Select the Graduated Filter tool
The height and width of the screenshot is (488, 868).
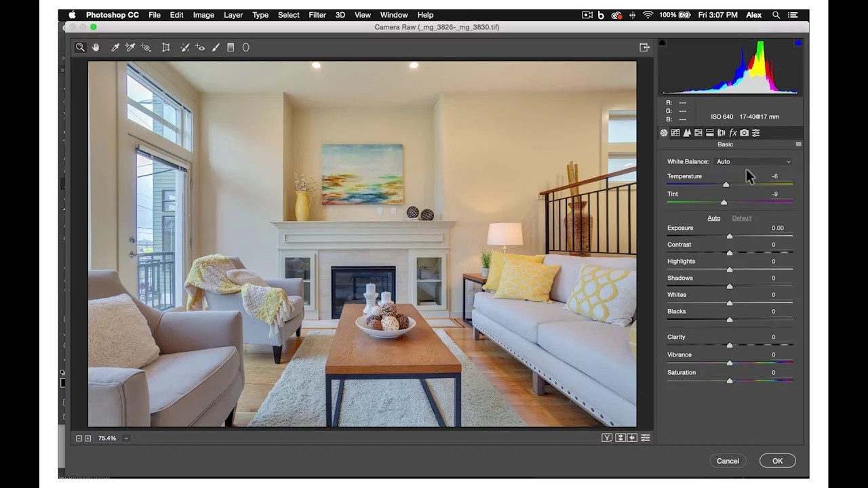(x=231, y=47)
